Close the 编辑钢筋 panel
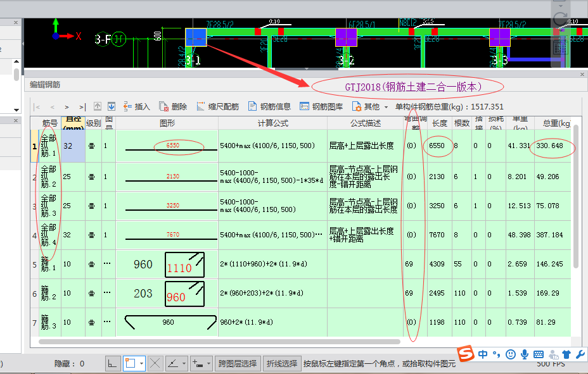 [582, 74]
